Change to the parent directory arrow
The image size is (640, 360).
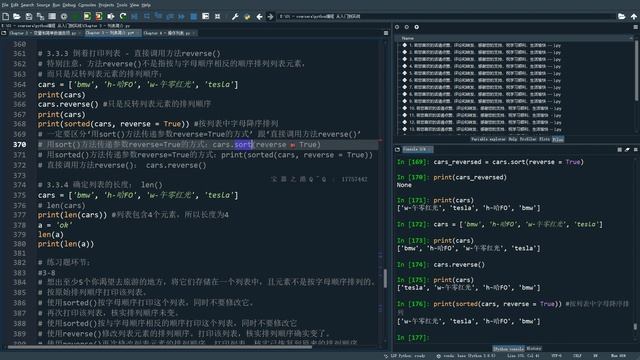pos(633,16)
